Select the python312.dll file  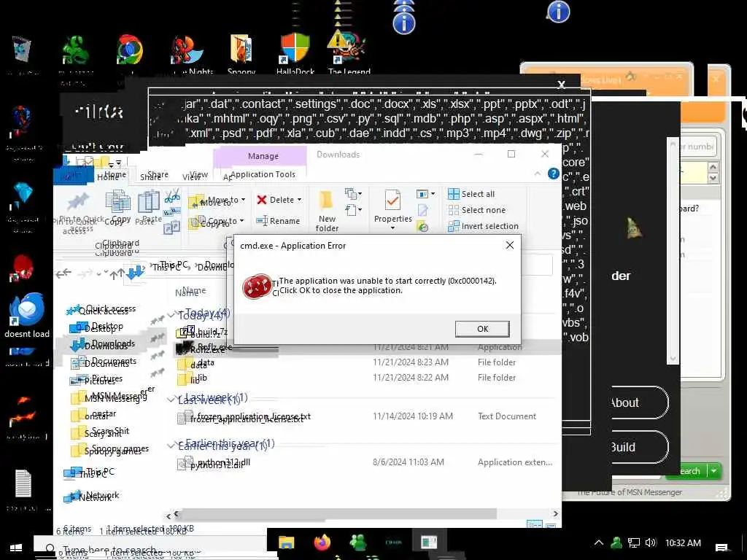click(x=214, y=463)
